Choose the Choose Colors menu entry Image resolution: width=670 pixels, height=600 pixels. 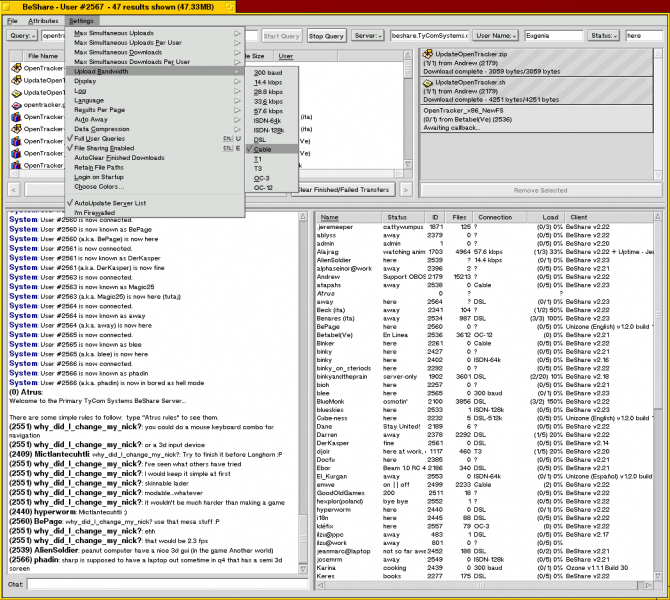point(155,187)
